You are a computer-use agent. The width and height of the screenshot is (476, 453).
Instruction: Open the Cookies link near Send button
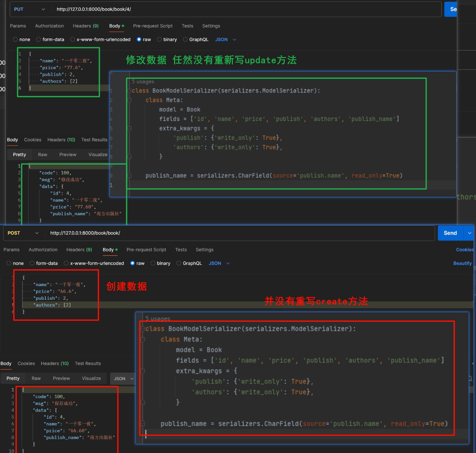(465, 250)
